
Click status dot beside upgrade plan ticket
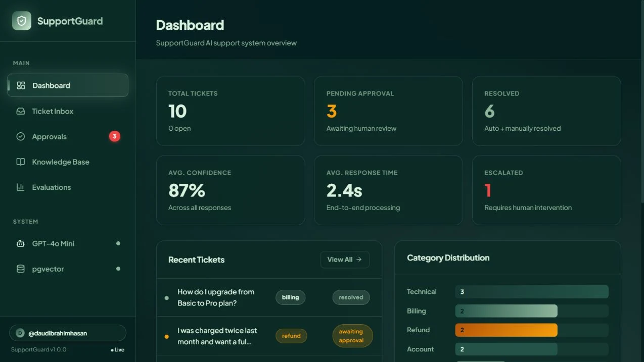(x=167, y=298)
